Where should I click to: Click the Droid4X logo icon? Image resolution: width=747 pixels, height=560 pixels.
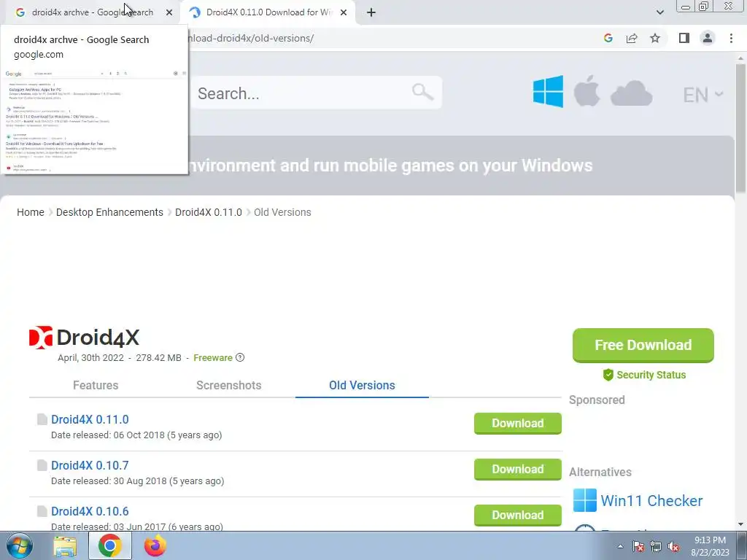[41, 338]
